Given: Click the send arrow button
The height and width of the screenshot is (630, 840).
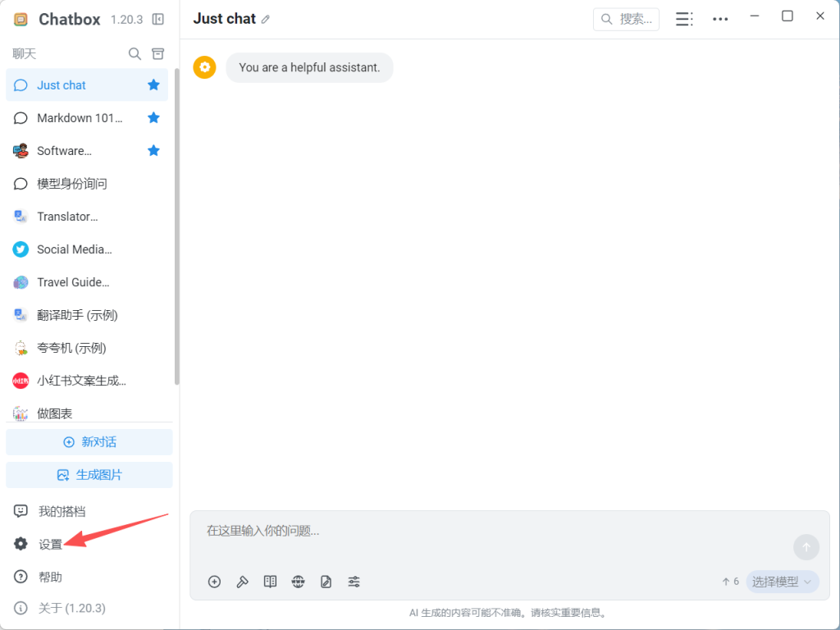Looking at the screenshot, I should pyautogui.click(x=806, y=547).
